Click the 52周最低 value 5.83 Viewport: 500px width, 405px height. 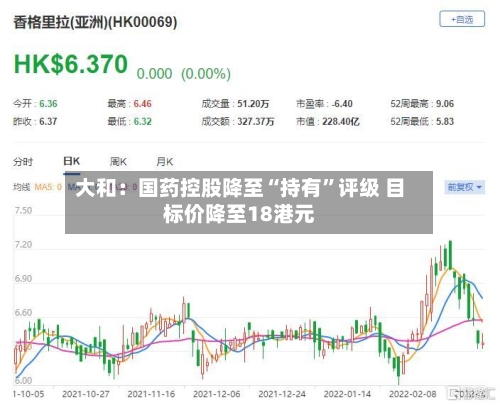tap(445, 121)
